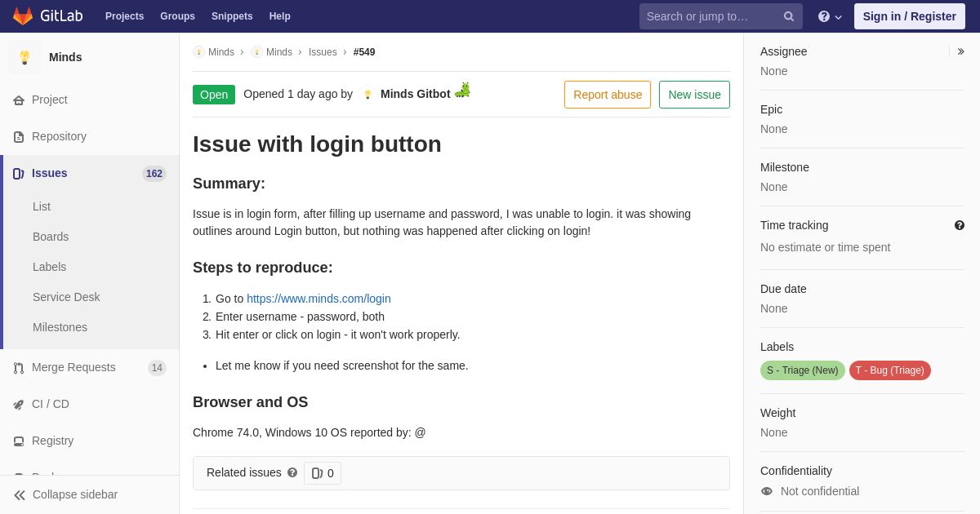The height and width of the screenshot is (514, 980).
Task: Click the GitLab fox logo
Action: coord(23,16)
